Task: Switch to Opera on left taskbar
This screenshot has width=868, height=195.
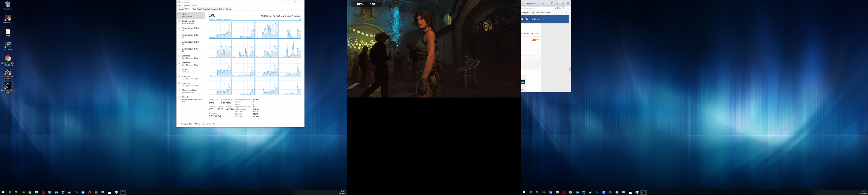Action: pos(43,192)
